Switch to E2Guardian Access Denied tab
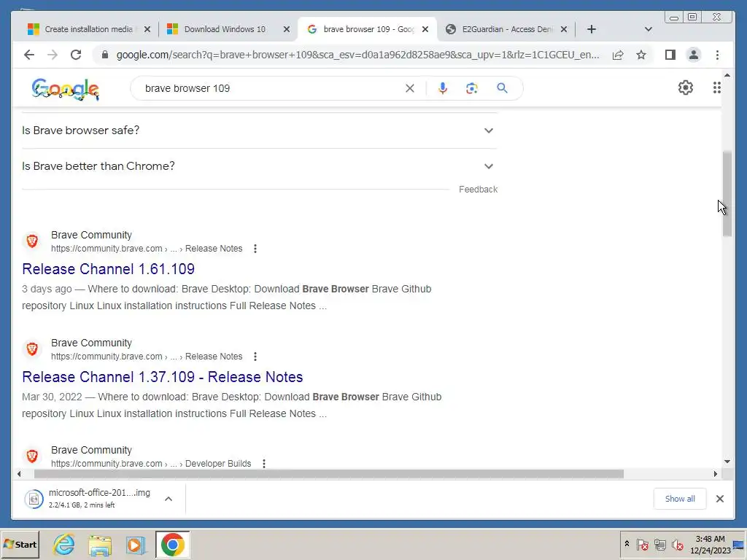 tap(500, 29)
